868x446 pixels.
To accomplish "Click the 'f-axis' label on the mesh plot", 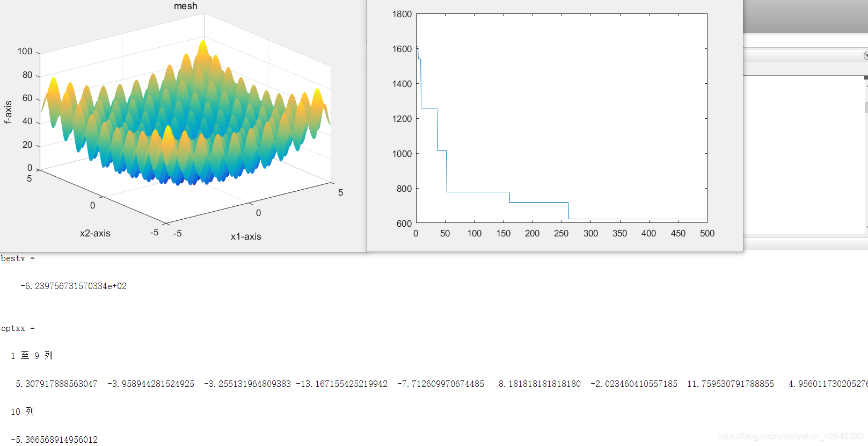I will 8,112.
